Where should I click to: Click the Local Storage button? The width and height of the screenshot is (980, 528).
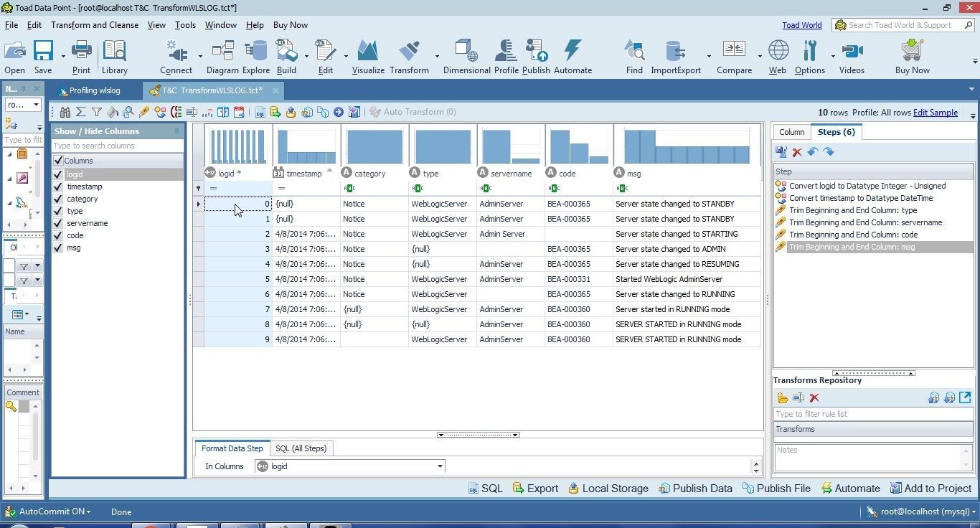608,489
